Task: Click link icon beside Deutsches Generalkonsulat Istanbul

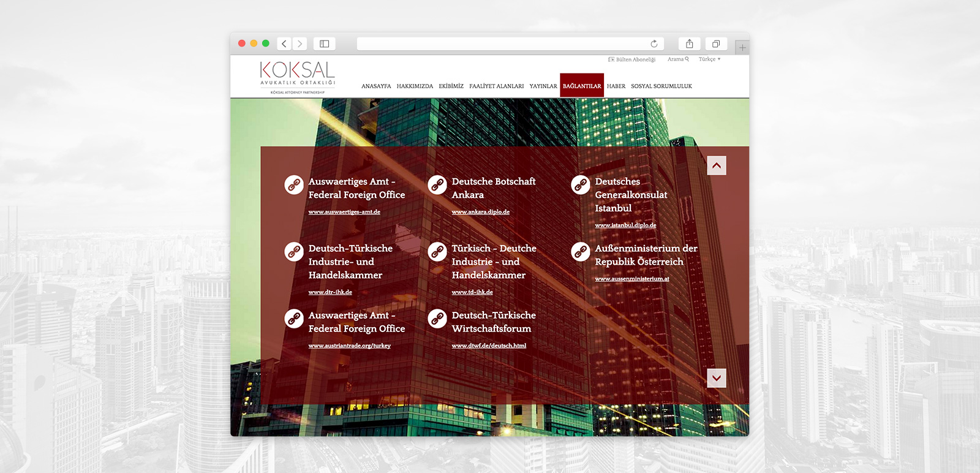Action: point(581,184)
